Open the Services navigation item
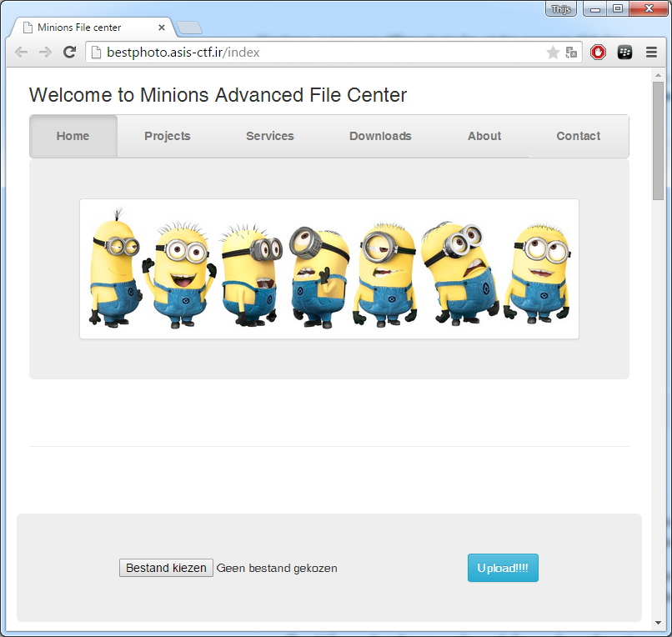Viewport: 672px width, 637px height. tap(269, 136)
